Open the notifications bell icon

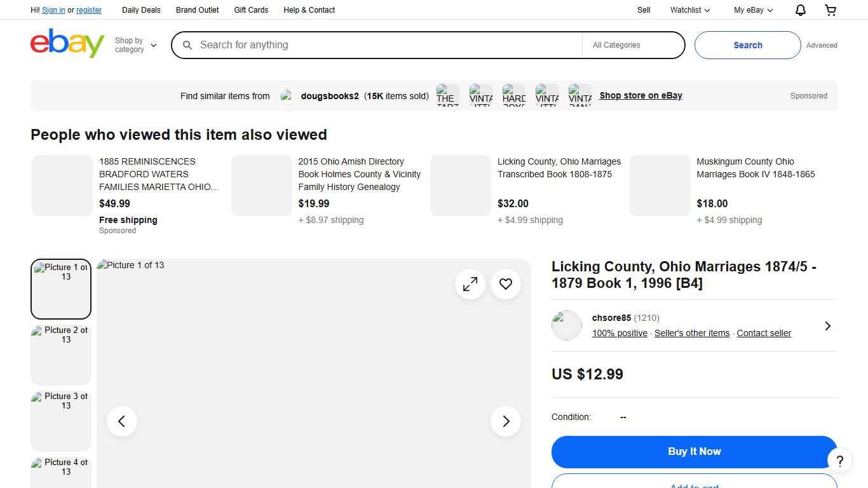800,10
